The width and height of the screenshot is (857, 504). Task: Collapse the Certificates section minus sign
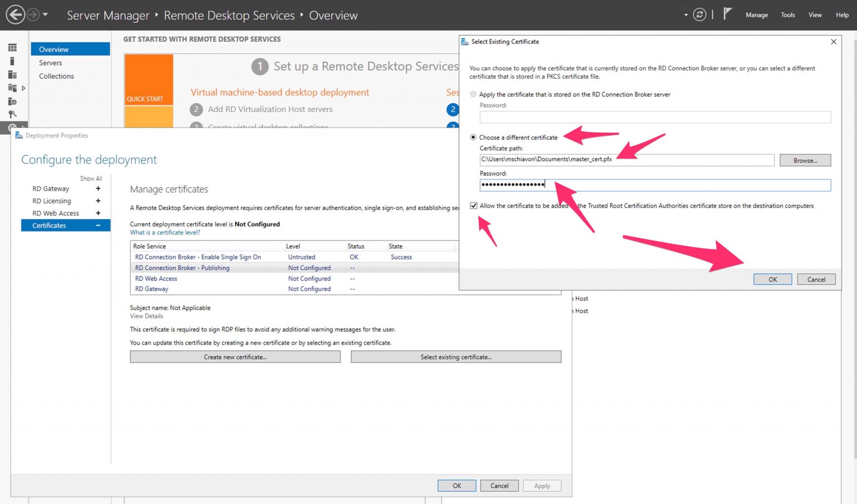98,225
